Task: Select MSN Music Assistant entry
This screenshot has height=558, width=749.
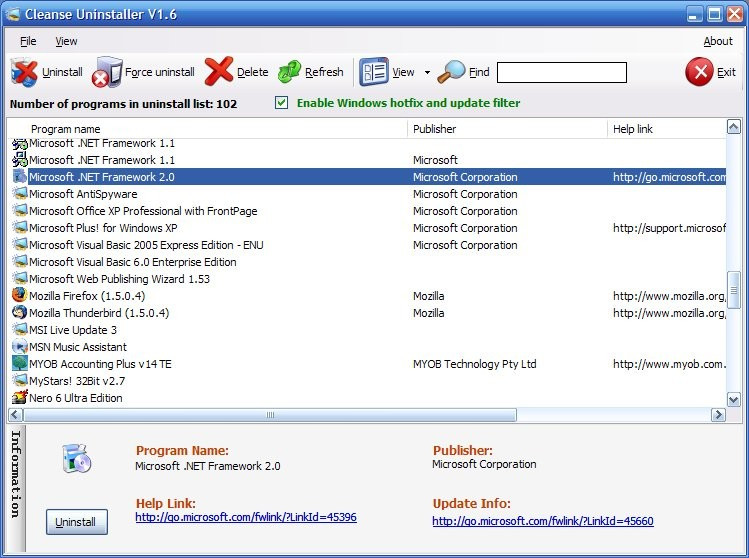Action: 78,347
